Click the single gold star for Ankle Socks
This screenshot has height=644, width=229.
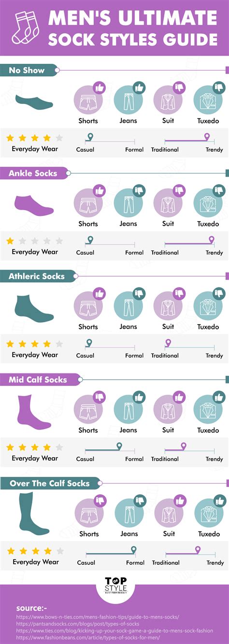[x=10, y=241]
